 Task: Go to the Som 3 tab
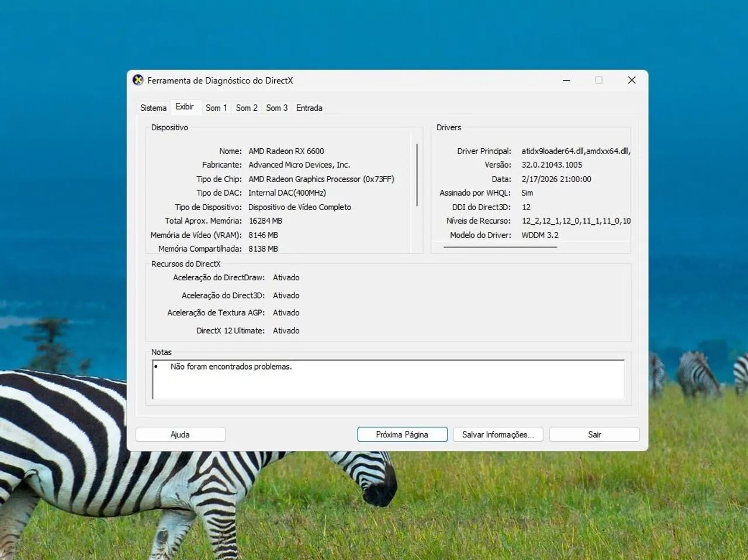277,108
